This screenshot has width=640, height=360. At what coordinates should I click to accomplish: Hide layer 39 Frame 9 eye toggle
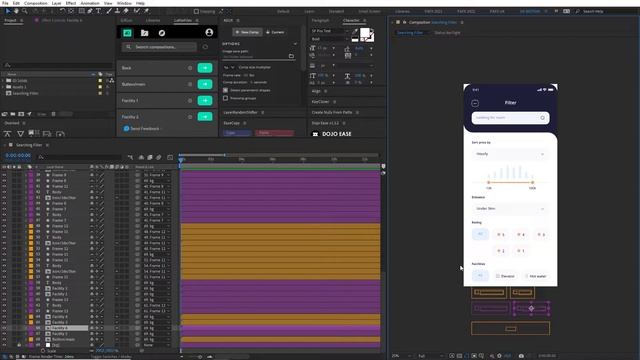(x=4, y=175)
